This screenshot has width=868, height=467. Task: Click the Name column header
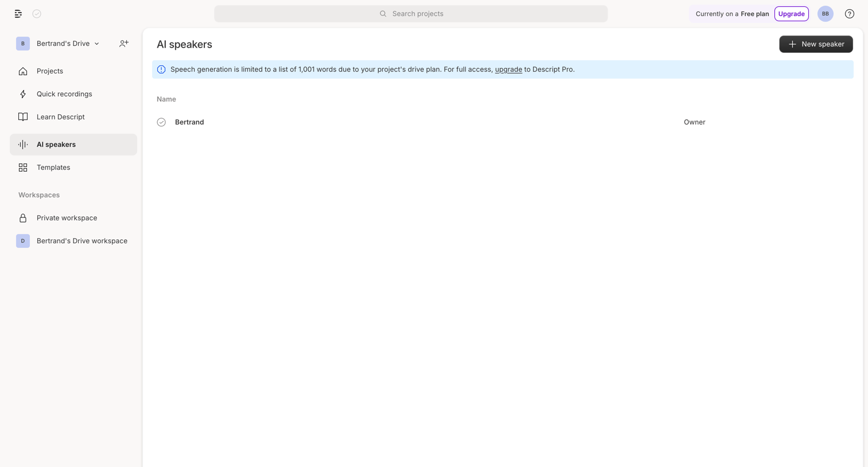(x=166, y=99)
